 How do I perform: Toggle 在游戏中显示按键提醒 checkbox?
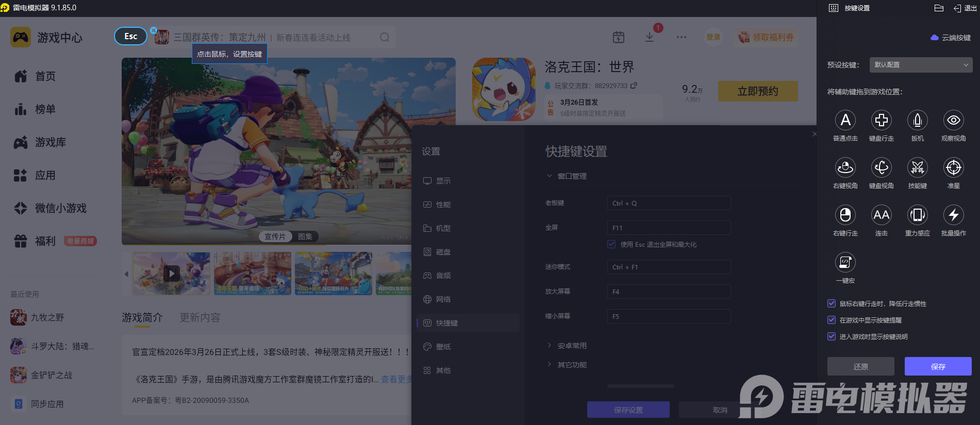(832, 320)
